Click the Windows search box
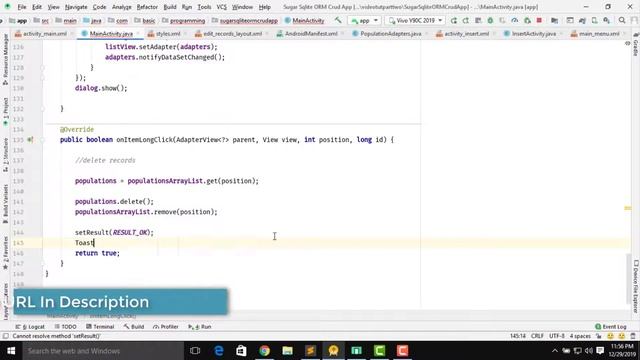This screenshot has width=640, height=360. (103, 351)
